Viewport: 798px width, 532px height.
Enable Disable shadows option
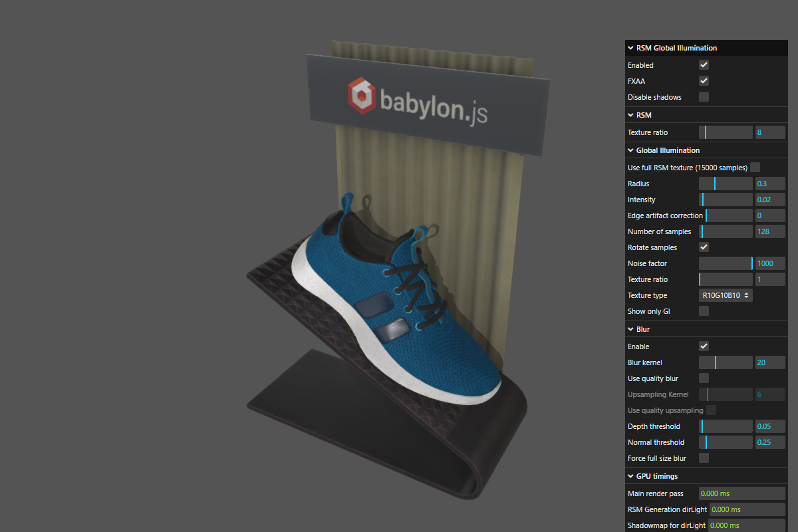(x=704, y=96)
